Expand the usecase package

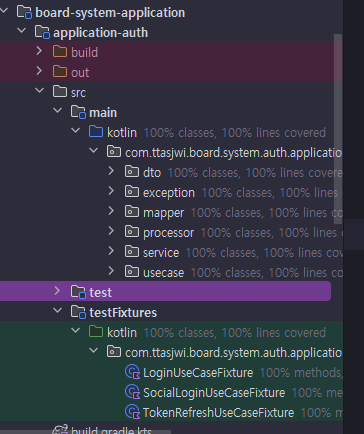(x=111, y=271)
